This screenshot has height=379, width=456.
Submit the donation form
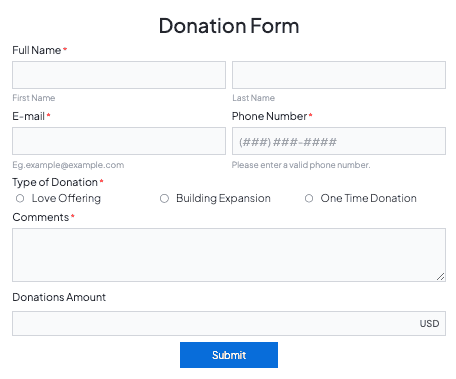point(229,355)
